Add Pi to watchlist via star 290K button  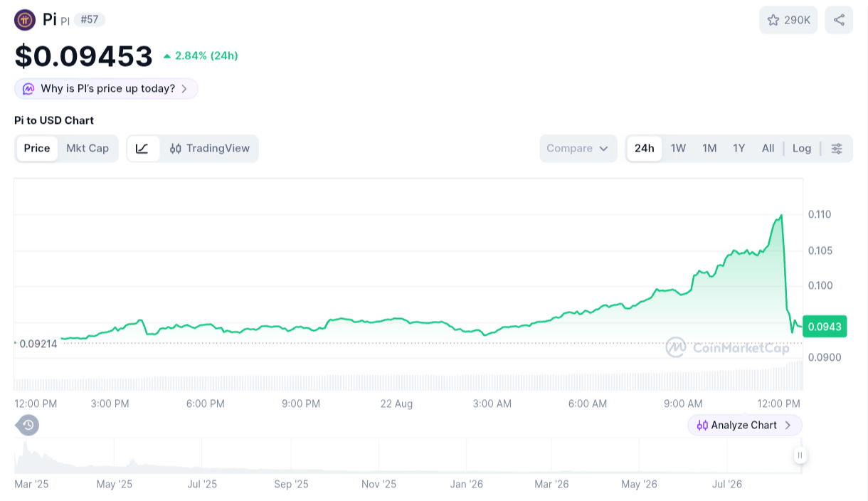[x=789, y=20]
